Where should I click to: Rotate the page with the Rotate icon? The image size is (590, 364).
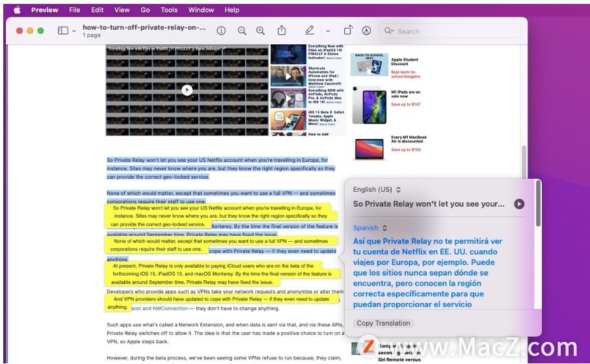coord(349,30)
